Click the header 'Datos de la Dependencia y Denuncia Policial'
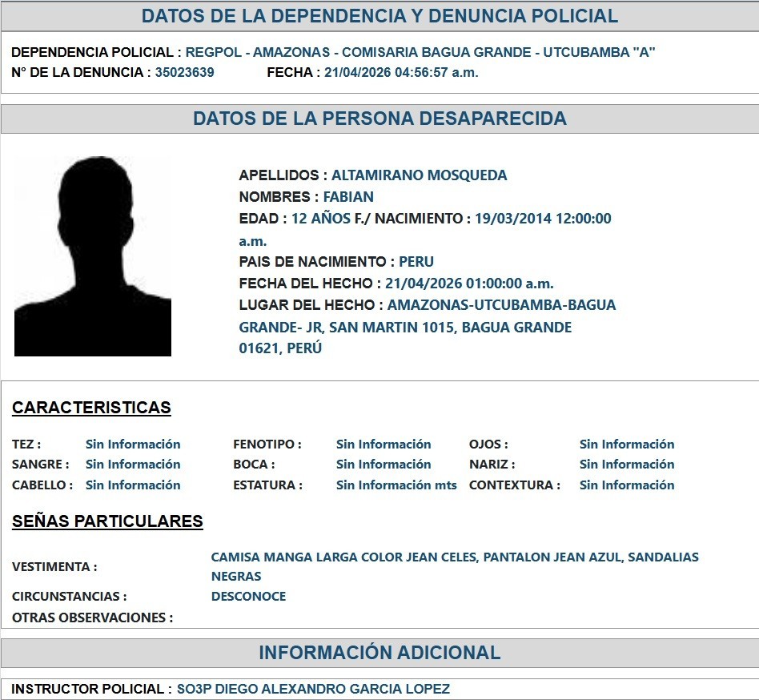Viewport: 759px width, 700px height. 379,16
